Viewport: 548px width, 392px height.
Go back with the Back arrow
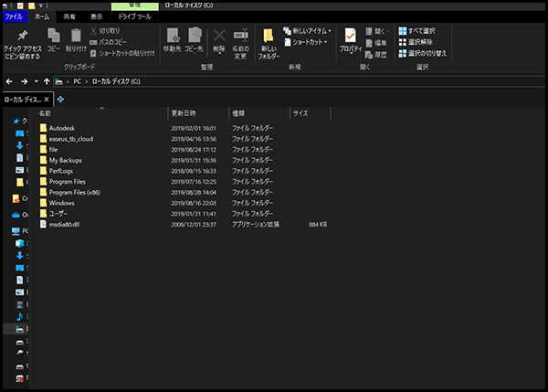tap(10, 81)
